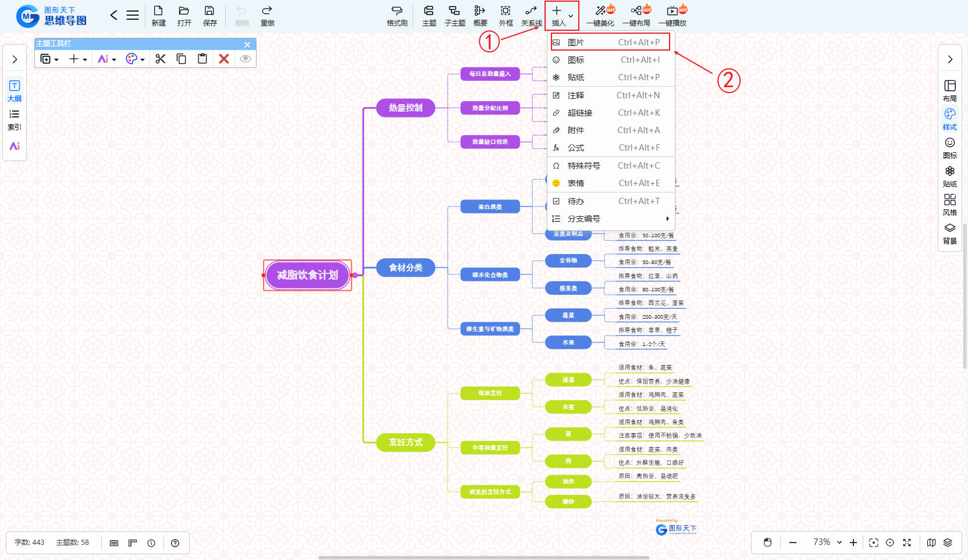Toggle the eye visibility icon in topic toolbar
This screenshot has height=560, width=968.
coord(245,59)
